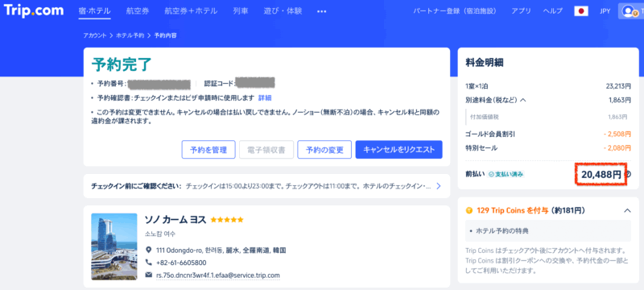Click the 特別セール row
Viewport: 644px width, 290px height.
[x=548, y=148]
